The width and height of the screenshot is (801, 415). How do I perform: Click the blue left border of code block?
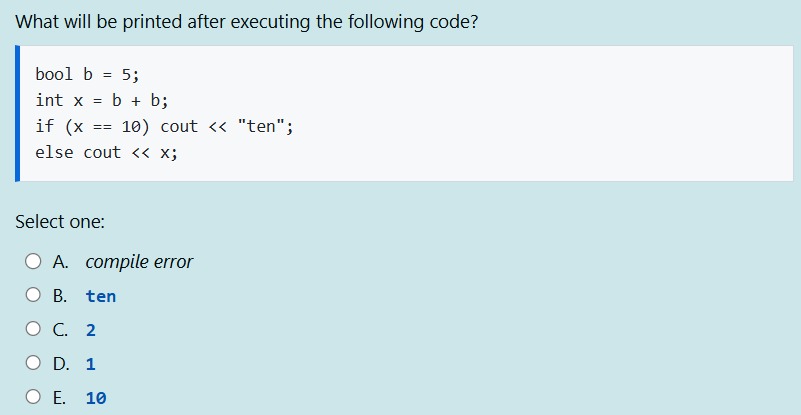click(17, 113)
